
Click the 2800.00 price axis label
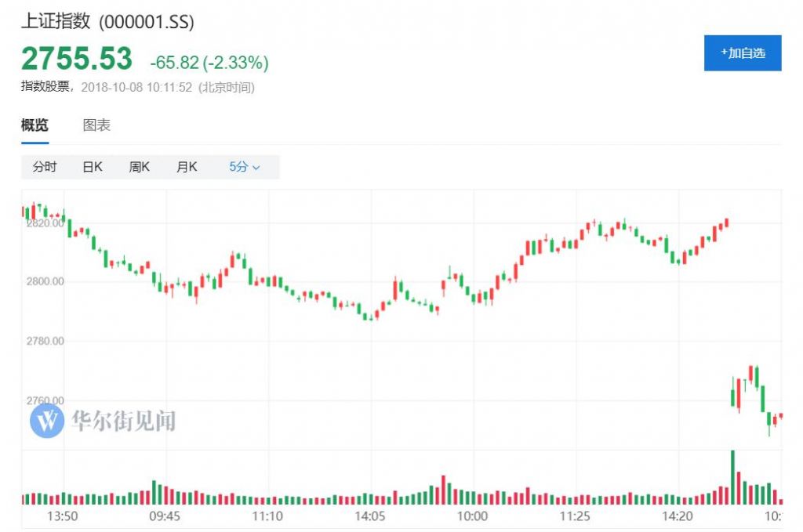(x=45, y=281)
